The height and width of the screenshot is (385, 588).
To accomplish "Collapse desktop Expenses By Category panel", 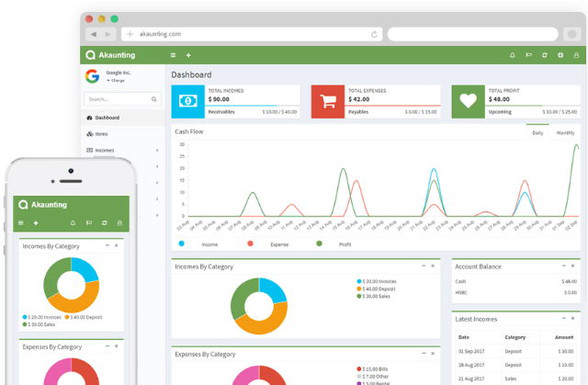I will 424,354.
